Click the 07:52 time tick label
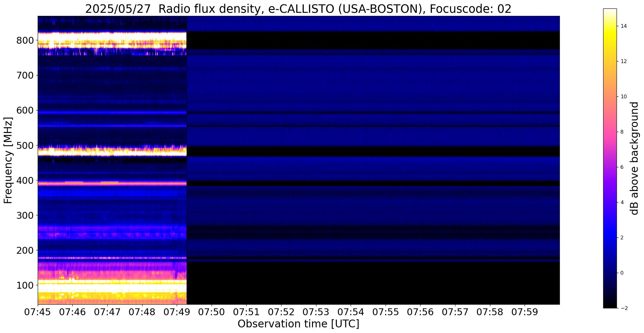 pyautogui.click(x=281, y=312)
